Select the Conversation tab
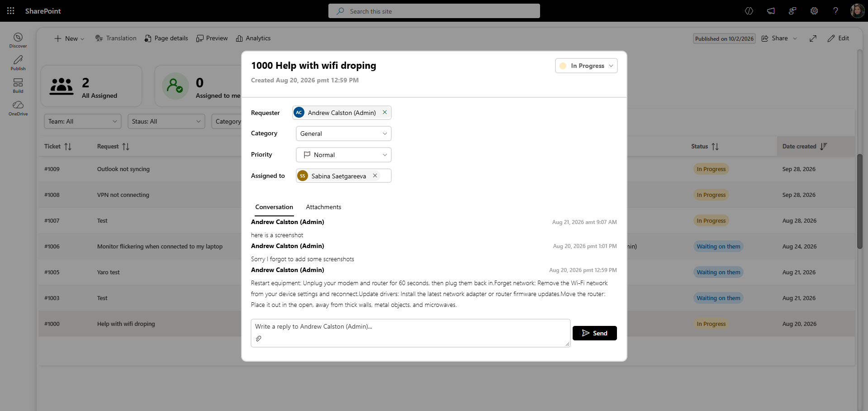This screenshot has width=868, height=411. click(274, 207)
